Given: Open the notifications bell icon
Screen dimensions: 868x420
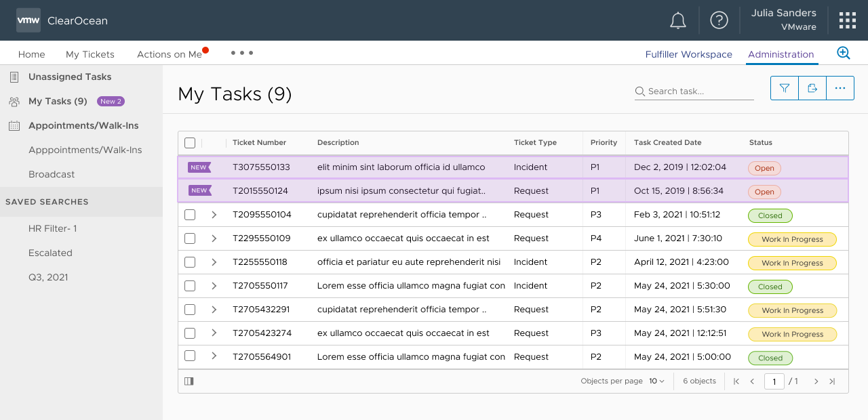Looking at the screenshot, I should pos(677,20).
